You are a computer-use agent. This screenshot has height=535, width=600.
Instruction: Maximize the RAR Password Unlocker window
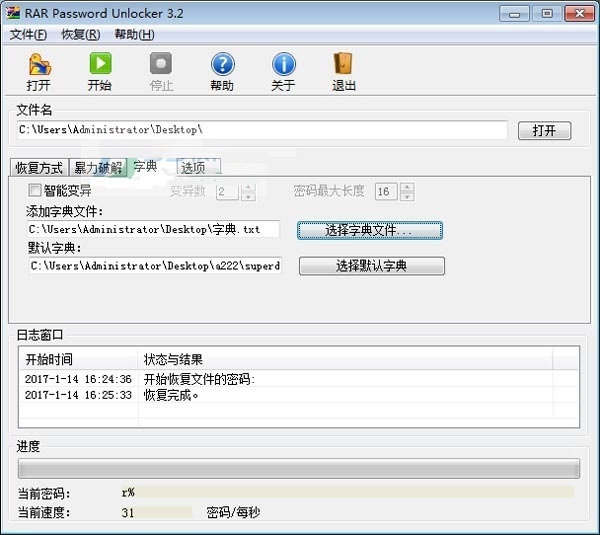click(x=547, y=14)
